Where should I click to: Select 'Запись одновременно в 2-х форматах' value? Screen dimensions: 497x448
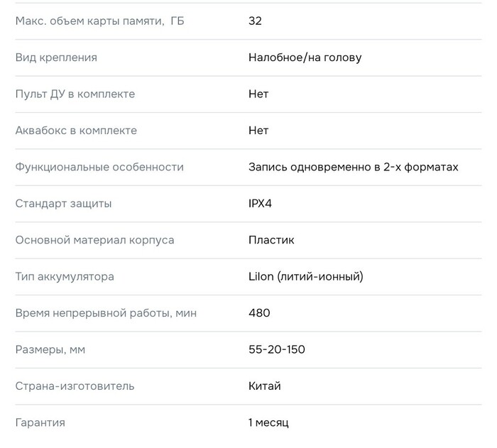[x=354, y=167]
